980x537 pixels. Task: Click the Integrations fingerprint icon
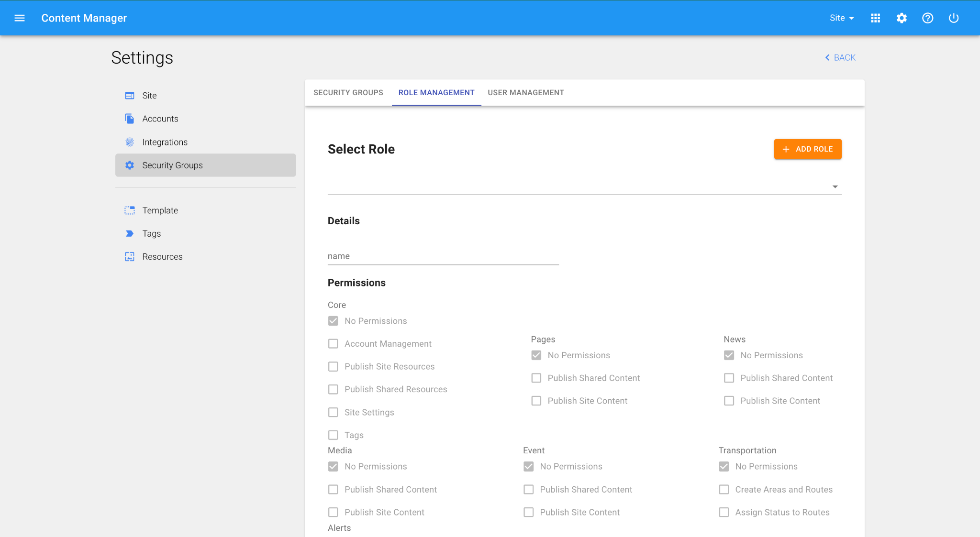130,142
